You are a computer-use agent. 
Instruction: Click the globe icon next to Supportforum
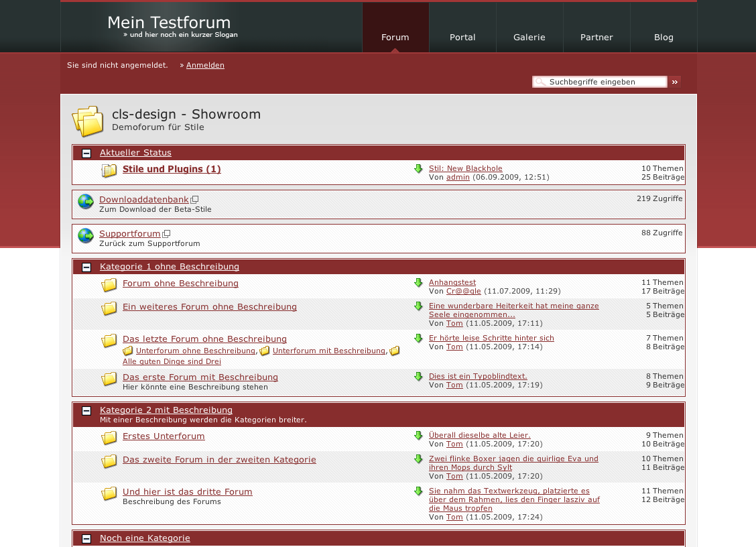(86, 236)
